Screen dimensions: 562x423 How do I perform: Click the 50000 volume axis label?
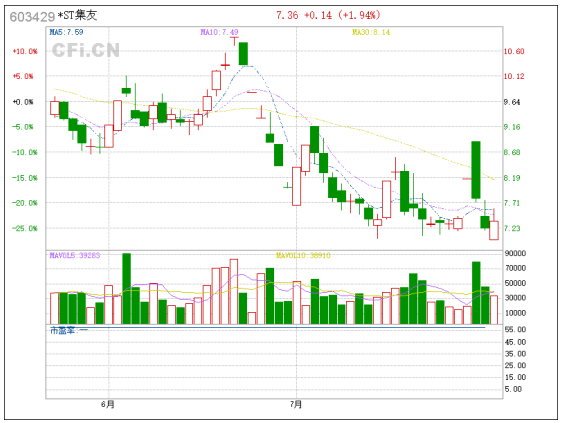515,283
